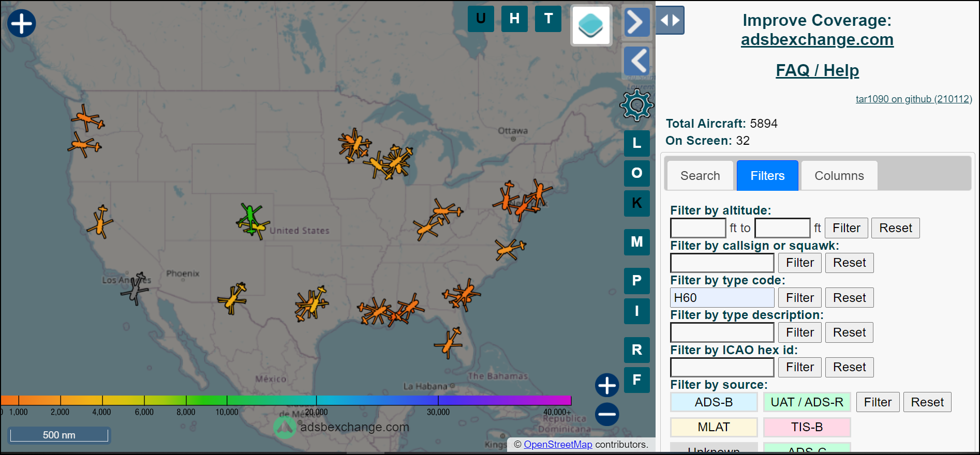Viewport: 980px width, 455px height.
Task: Select the ADS-B source swatch
Action: click(714, 402)
